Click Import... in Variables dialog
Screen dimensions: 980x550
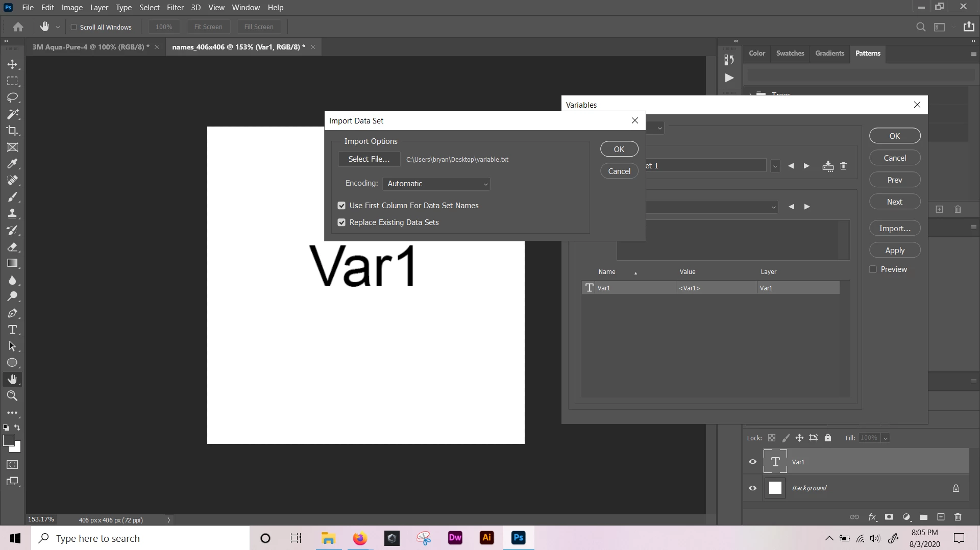point(895,228)
